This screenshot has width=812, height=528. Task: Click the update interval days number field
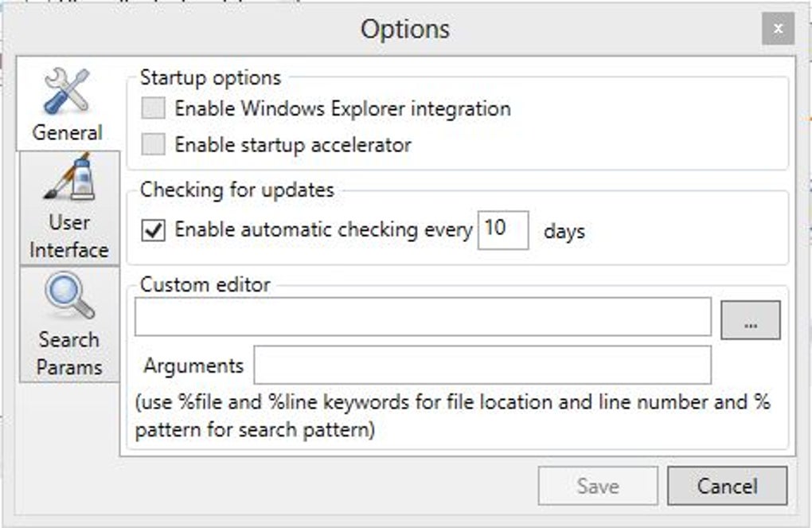[502, 229]
